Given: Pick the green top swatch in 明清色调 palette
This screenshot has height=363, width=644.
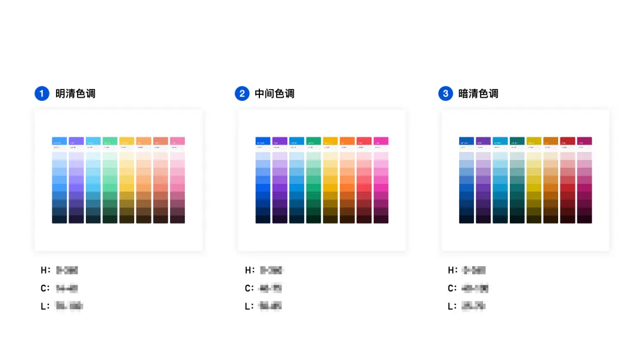Looking at the screenshot, I should point(110,141).
